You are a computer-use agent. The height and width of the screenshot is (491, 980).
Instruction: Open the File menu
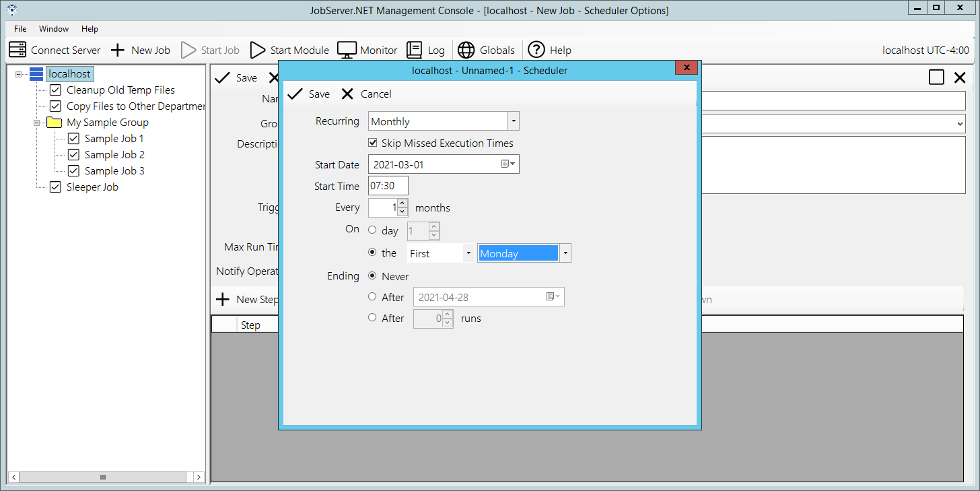(20, 29)
